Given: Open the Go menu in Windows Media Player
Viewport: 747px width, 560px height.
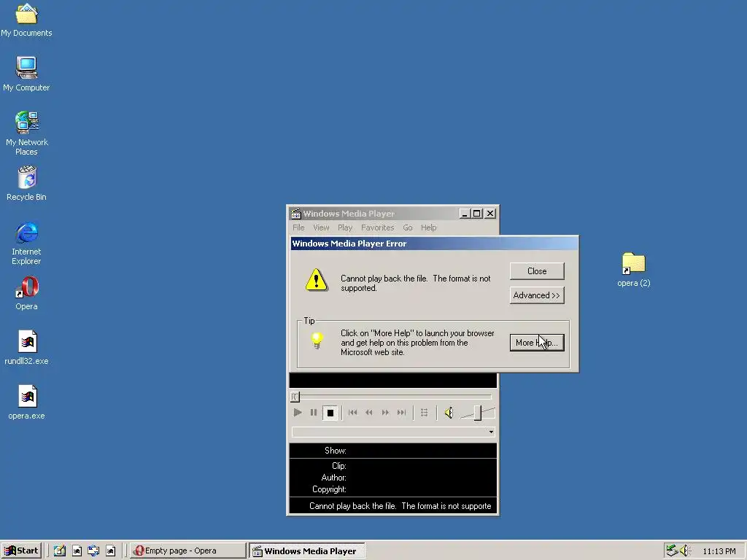Looking at the screenshot, I should 407,227.
